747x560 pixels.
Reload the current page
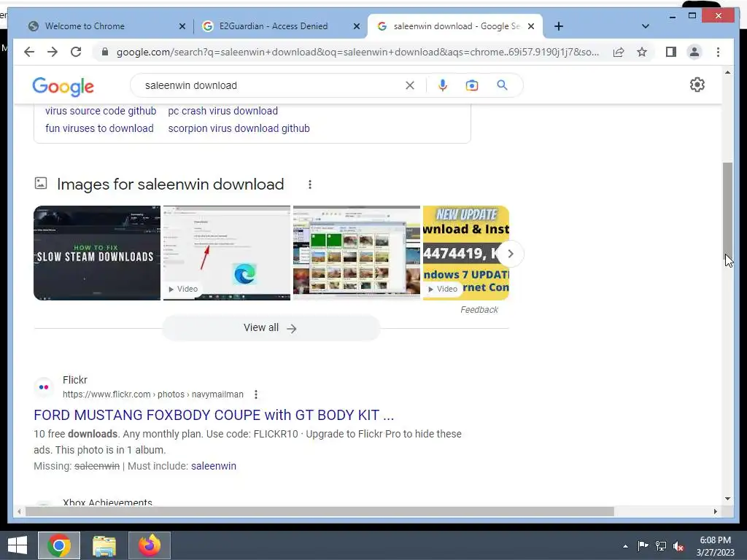76,52
